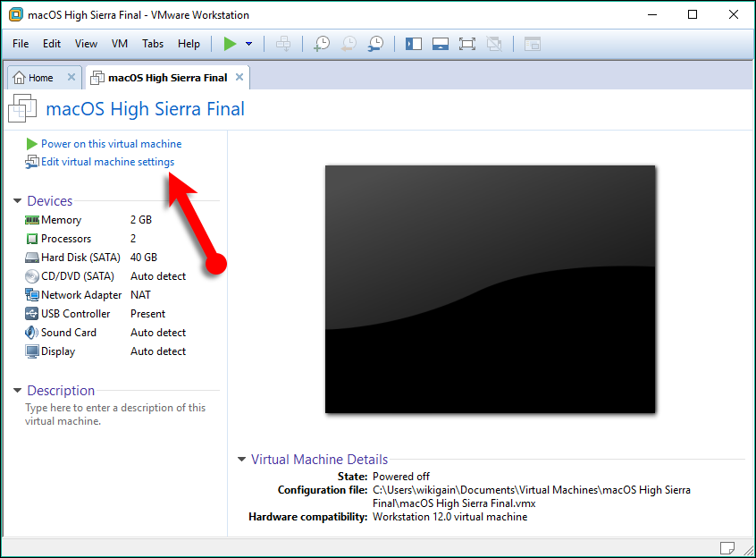Viewport: 756px width, 558px height.
Task: Open the View menu
Action: pyautogui.click(x=87, y=44)
